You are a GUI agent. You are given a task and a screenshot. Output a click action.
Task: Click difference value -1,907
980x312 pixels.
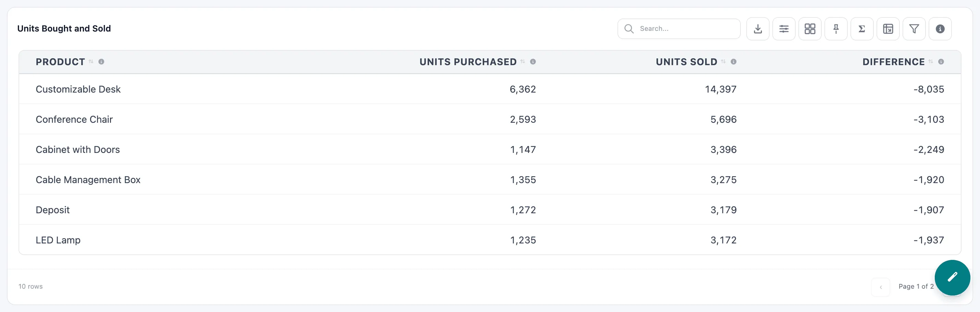click(929, 210)
